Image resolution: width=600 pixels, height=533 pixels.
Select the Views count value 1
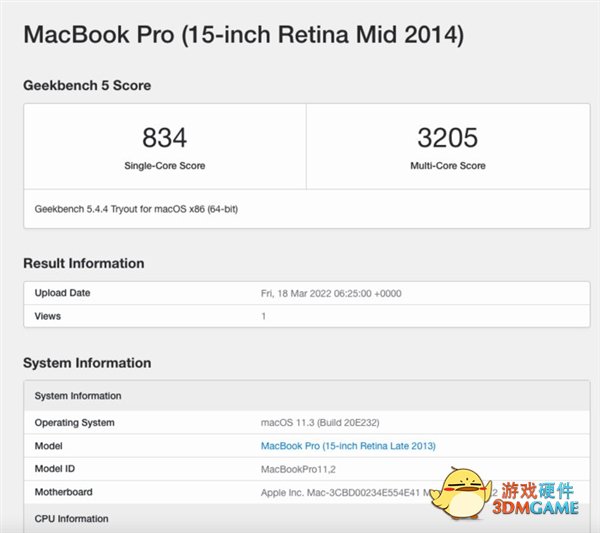coord(263,316)
